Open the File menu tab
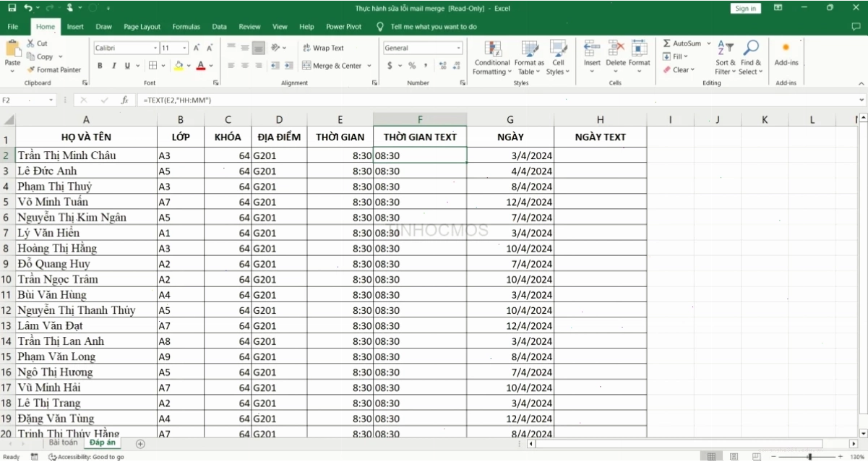This screenshot has height=462, width=868. click(x=13, y=27)
